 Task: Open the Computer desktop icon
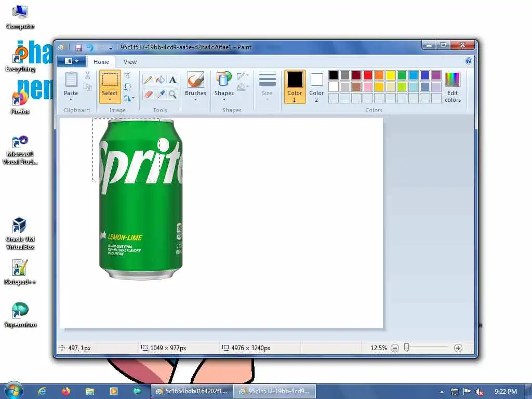pyautogui.click(x=20, y=17)
